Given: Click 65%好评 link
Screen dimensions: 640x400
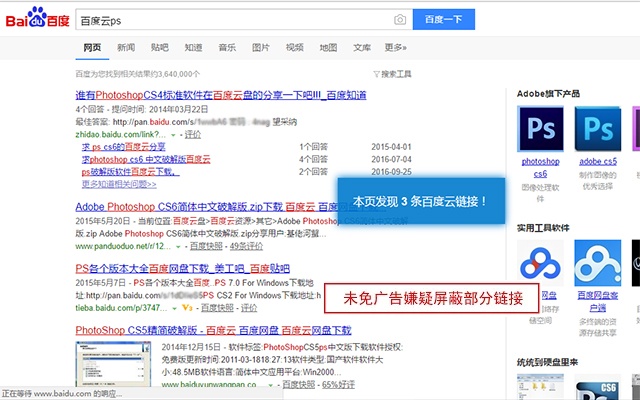Looking at the screenshot, I should (338, 384).
